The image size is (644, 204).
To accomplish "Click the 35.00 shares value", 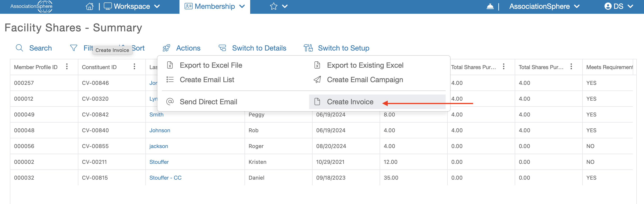I will [391, 178].
